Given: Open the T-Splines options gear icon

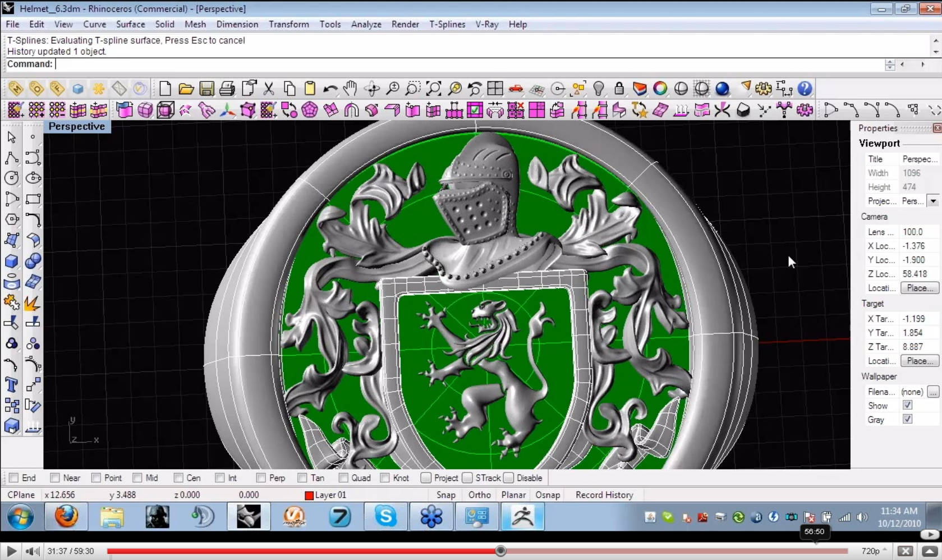Looking at the screenshot, I should coord(805,110).
